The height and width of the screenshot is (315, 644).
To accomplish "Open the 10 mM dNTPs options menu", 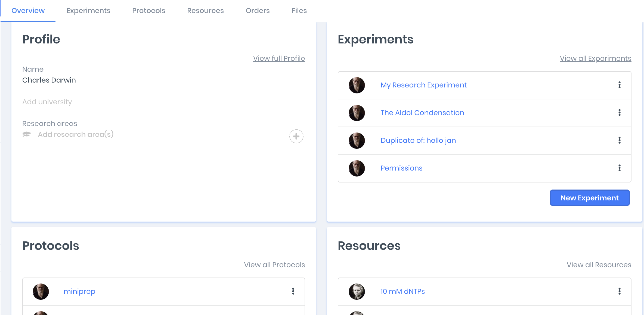I will tap(619, 291).
